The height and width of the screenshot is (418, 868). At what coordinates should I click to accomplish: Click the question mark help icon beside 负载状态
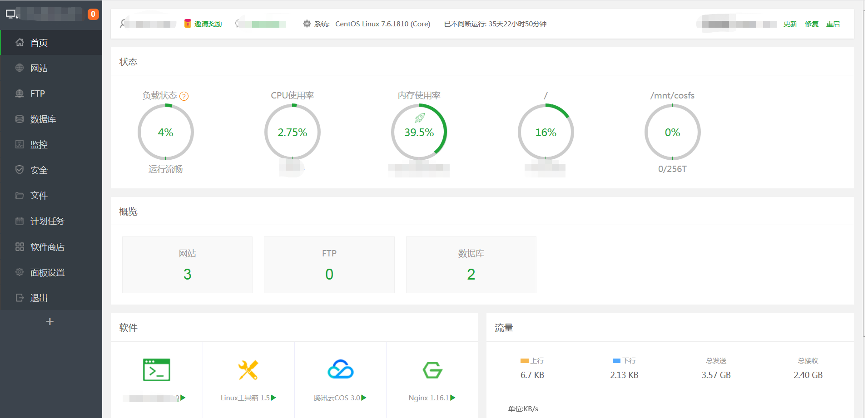(x=184, y=96)
